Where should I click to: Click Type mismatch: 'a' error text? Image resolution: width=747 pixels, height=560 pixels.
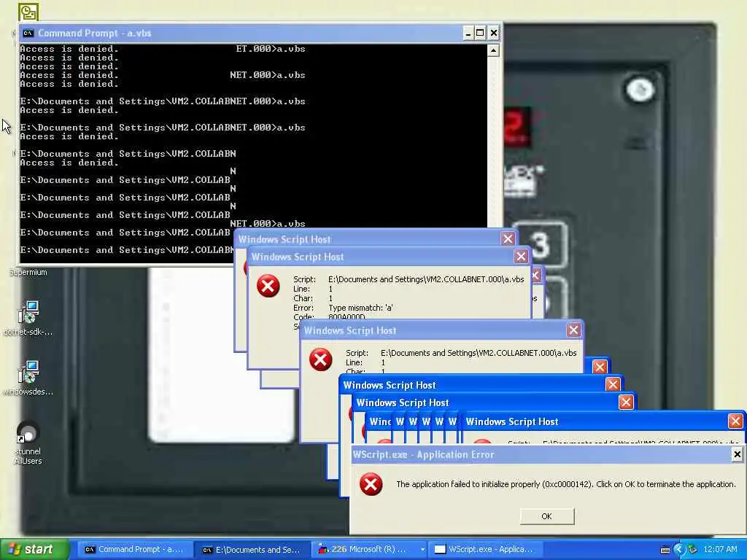[x=360, y=308]
